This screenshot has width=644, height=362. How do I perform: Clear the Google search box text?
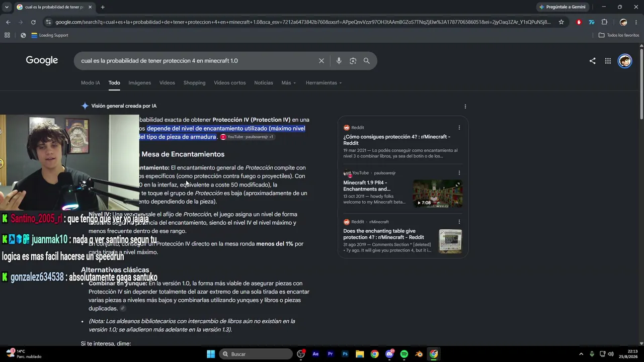coord(321,61)
